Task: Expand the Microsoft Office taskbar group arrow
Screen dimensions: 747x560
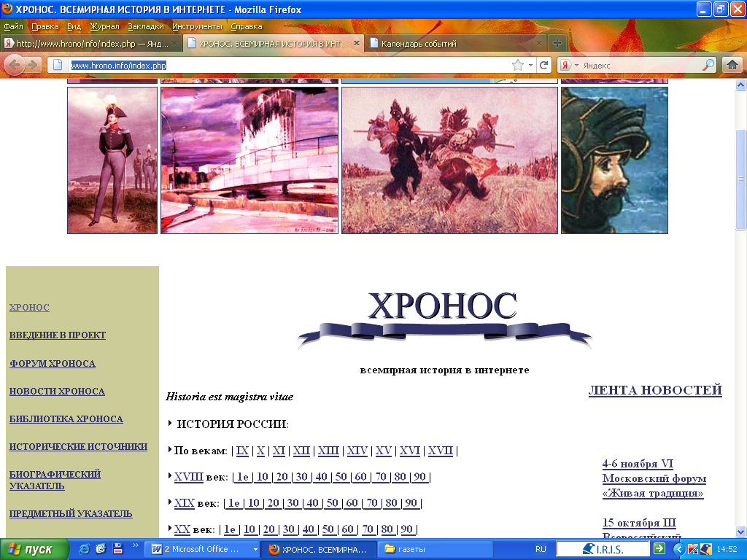Action: coord(255,549)
